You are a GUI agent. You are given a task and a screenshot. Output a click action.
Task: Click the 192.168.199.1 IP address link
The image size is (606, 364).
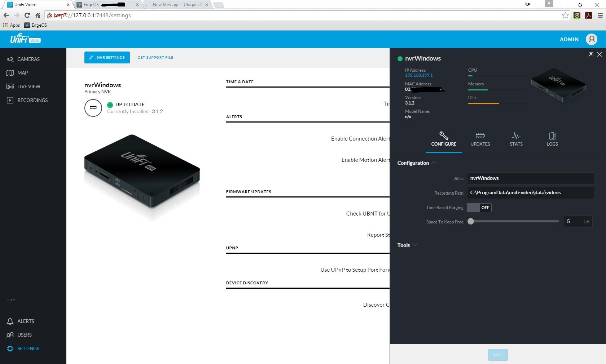coord(418,75)
